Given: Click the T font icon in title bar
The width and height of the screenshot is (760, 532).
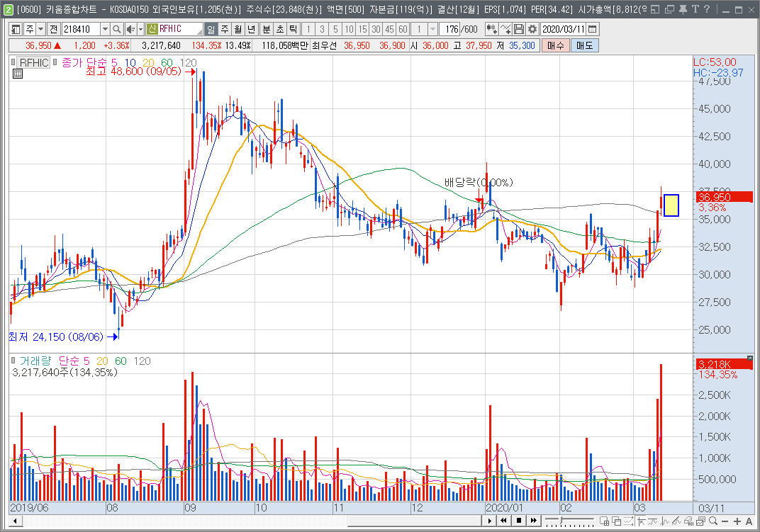Looking at the screenshot, I should pos(695,9).
